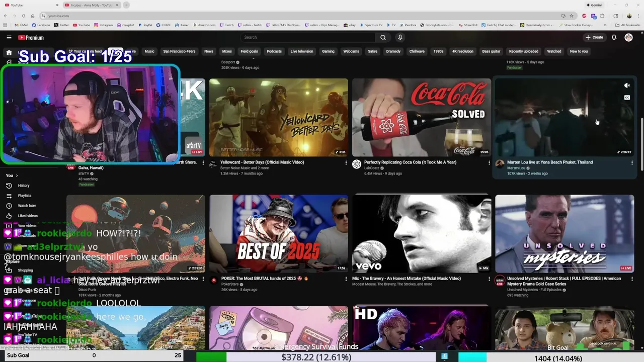Open options for Yellowcard Better Days video

point(346,163)
